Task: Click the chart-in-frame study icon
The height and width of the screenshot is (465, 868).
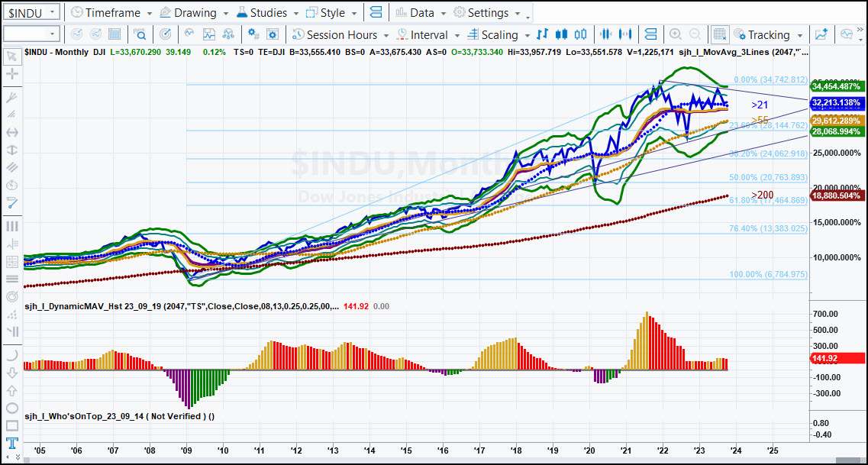Action: [208, 34]
